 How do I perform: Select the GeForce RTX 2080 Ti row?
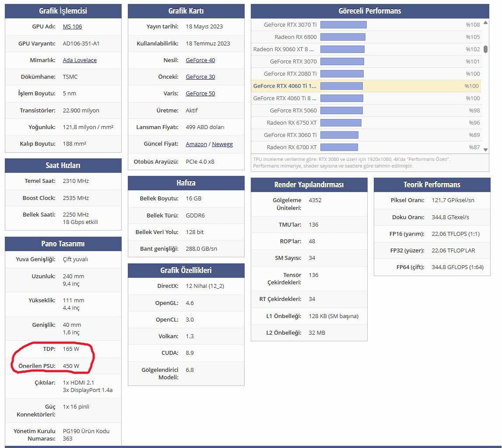coord(366,74)
